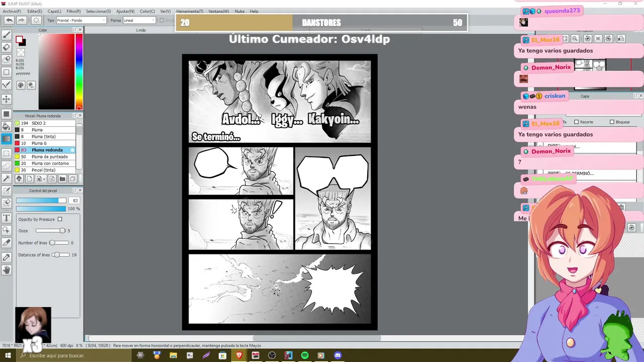
Task: Open File Explorer from the taskbar
Action: pyautogui.click(x=173, y=355)
